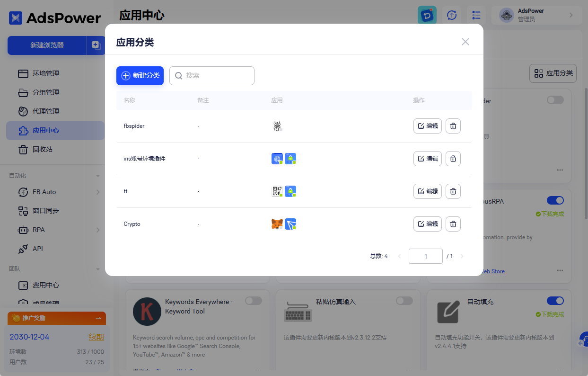Viewport: 588px width, 376px height.
Task: Edit the ins账号环境插件 category
Action: pyautogui.click(x=428, y=159)
